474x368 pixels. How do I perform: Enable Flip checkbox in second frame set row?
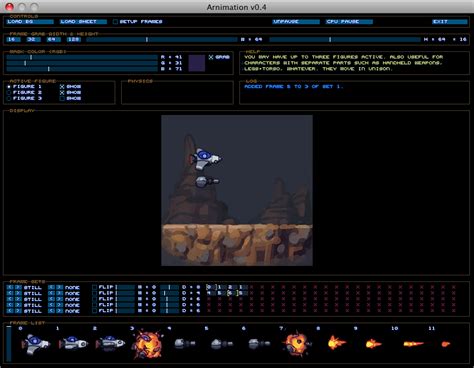point(95,293)
